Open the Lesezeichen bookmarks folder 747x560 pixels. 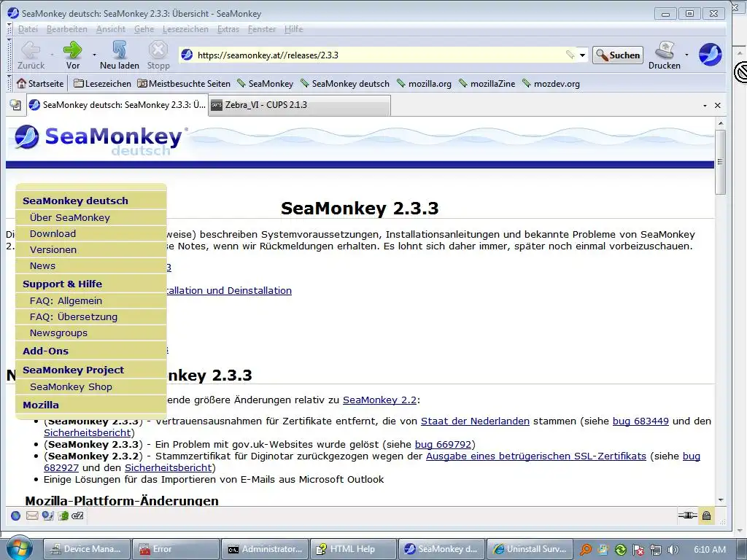[x=102, y=84]
